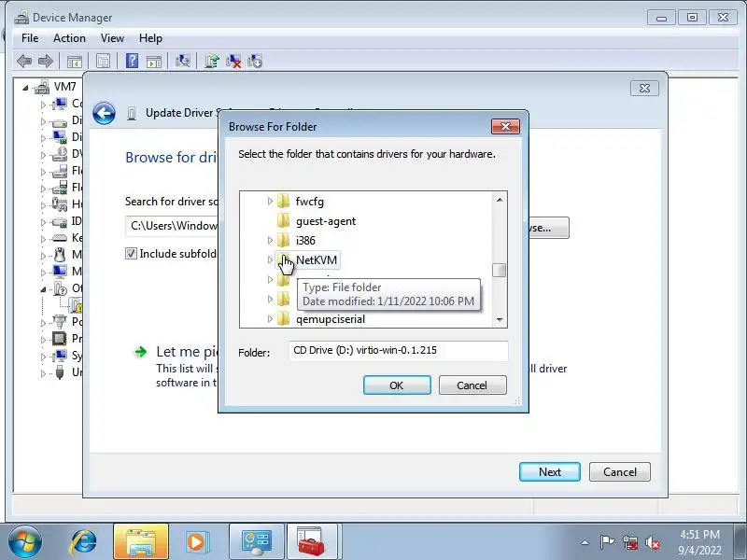Viewport: 747px width, 560px height.
Task: Open the Start menu orb
Action: click(25, 541)
